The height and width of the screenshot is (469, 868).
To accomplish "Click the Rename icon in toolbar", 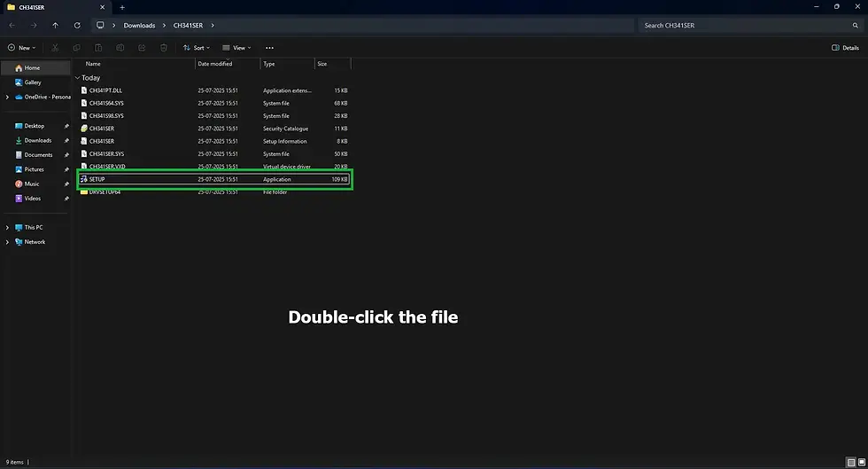I will (120, 48).
